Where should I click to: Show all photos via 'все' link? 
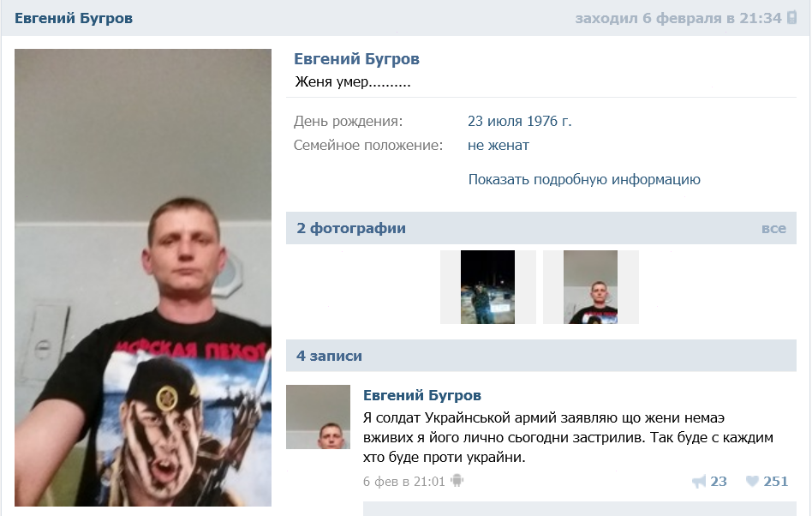pos(773,229)
